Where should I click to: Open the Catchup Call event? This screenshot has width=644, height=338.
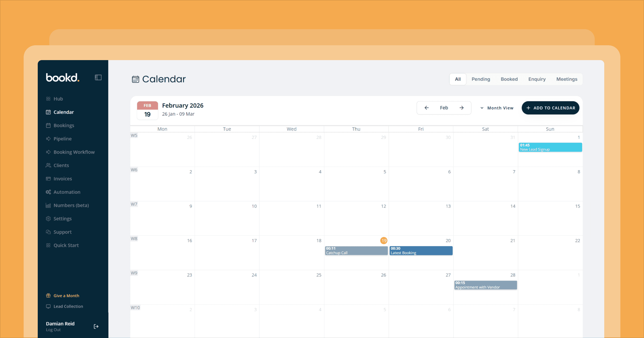356,251
